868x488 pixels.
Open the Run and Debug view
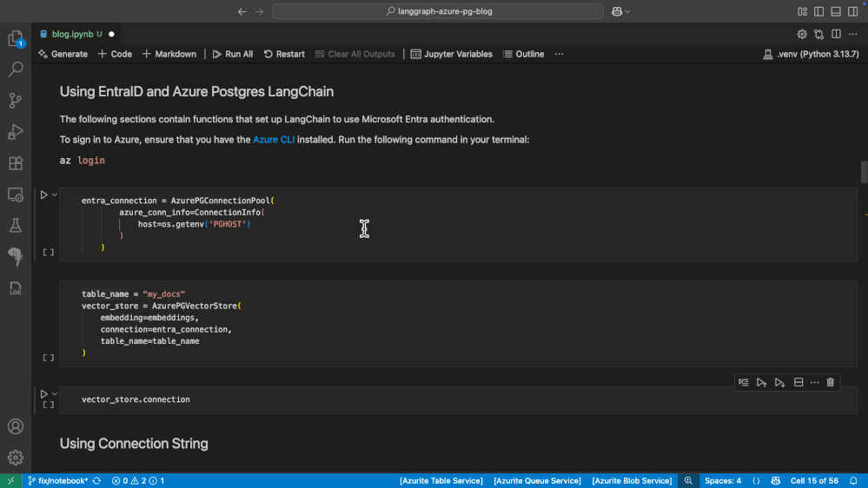coord(16,132)
